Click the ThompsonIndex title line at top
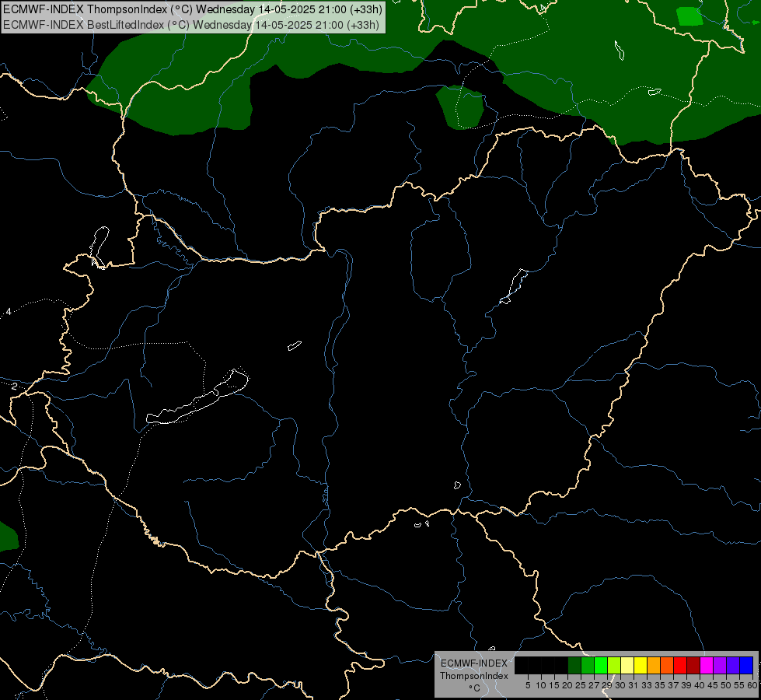This screenshot has height=700, width=761. (193, 9)
